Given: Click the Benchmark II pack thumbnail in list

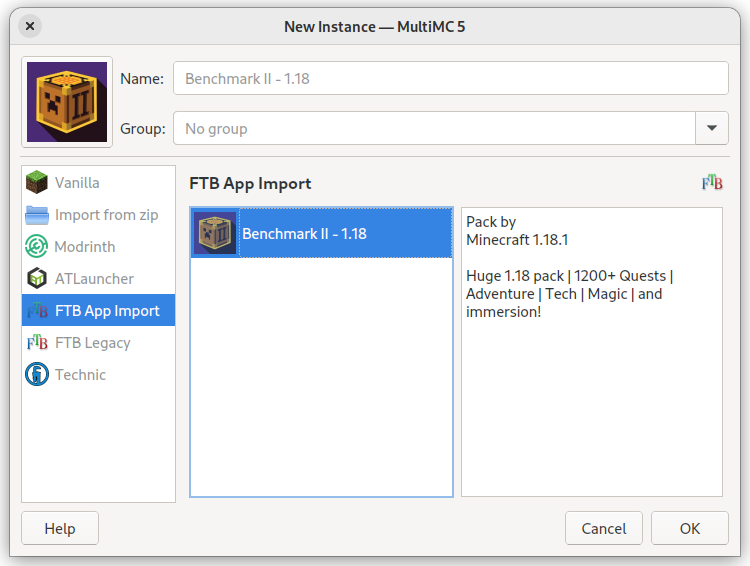Looking at the screenshot, I should pos(215,233).
